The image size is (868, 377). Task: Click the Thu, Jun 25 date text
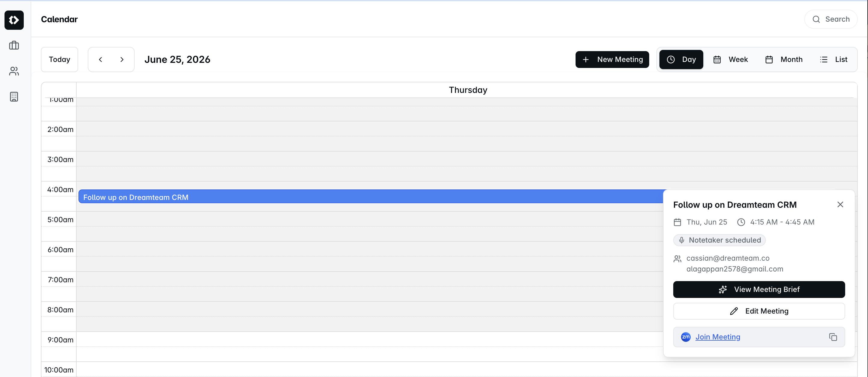click(707, 222)
